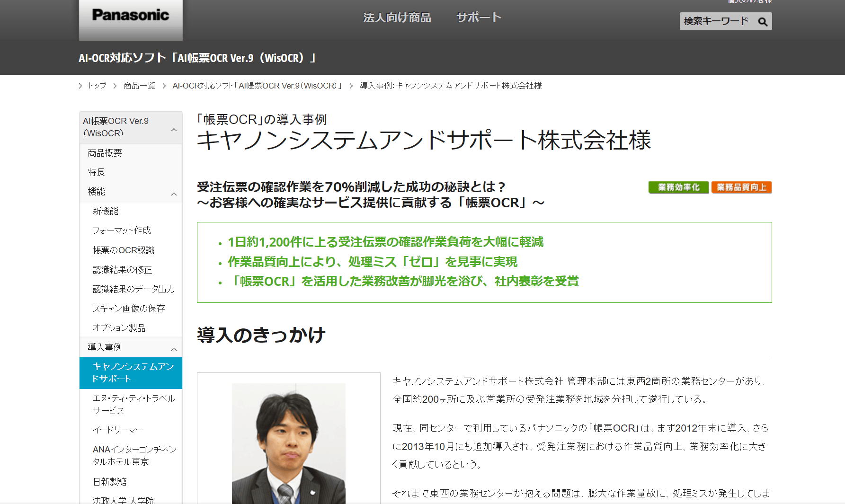Click the interviewee portrait photo

coord(289,443)
